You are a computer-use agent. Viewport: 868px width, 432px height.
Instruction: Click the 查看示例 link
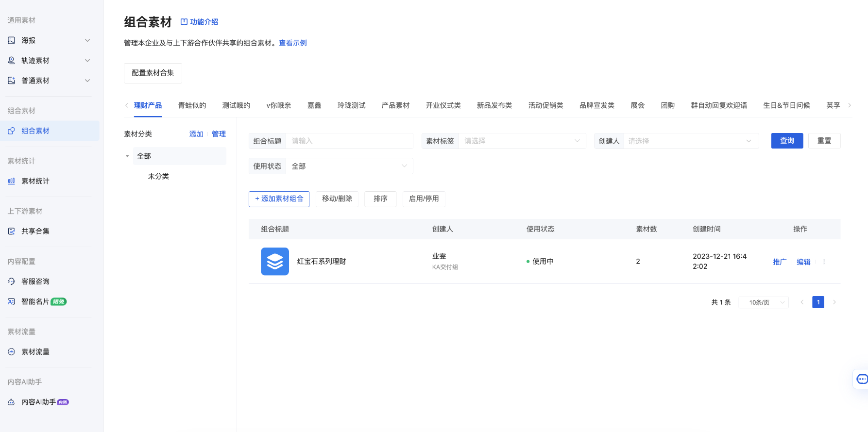click(293, 43)
